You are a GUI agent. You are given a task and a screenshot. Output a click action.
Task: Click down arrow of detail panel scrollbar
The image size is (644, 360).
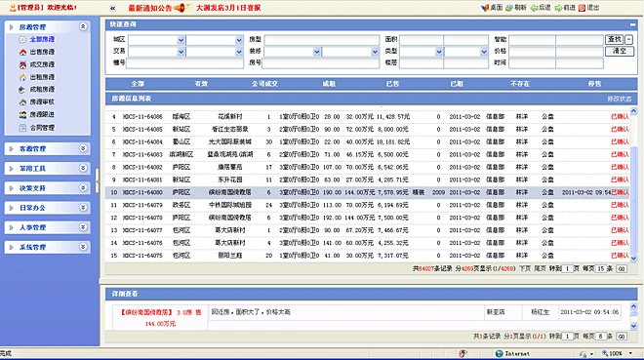click(633, 326)
